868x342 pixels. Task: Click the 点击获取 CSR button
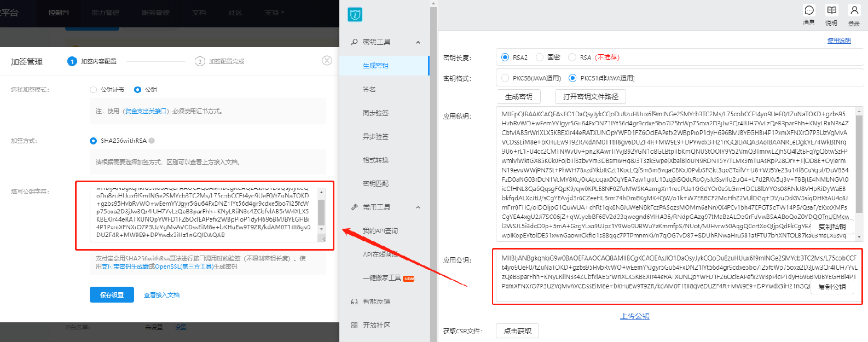click(x=517, y=331)
